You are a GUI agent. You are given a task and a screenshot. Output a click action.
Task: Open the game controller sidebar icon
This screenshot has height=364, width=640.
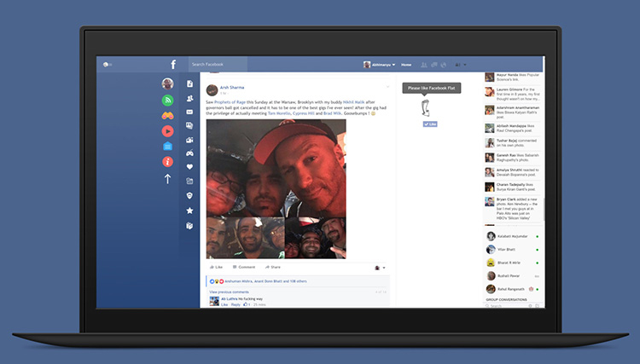click(x=189, y=153)
